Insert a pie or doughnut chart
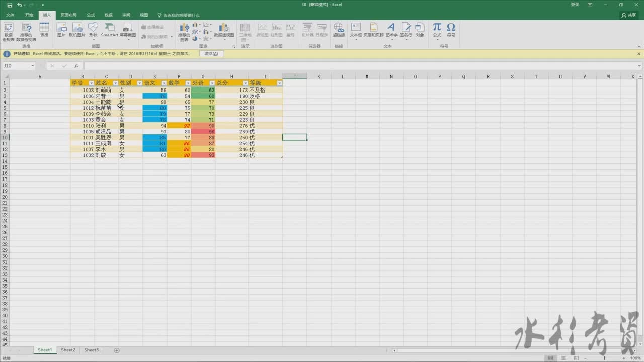This screenshot has height=362, width=644. (196, 38)
